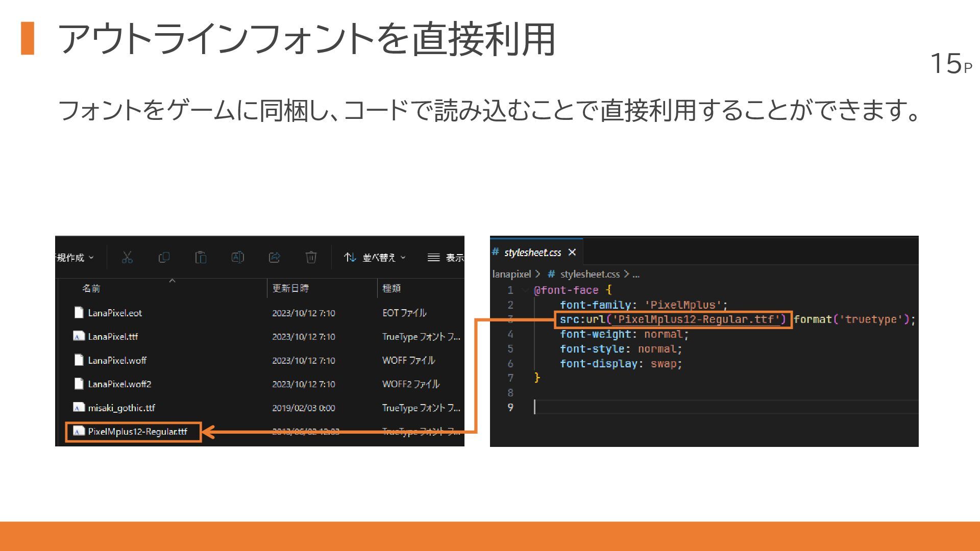This screenshot has height=551, width=980.
Task: Click the Copy icon in Explorer toolbar
Action: click(164, 258)
